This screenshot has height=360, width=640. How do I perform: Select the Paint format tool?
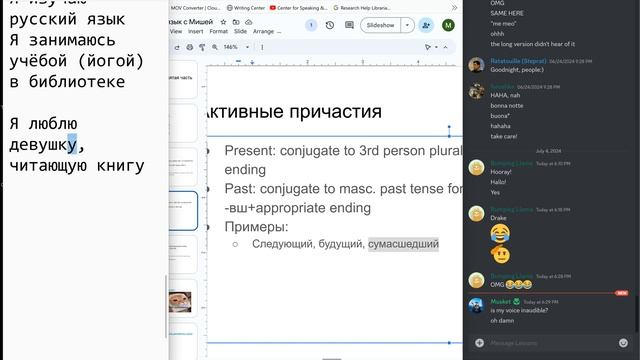click(202, 47)
